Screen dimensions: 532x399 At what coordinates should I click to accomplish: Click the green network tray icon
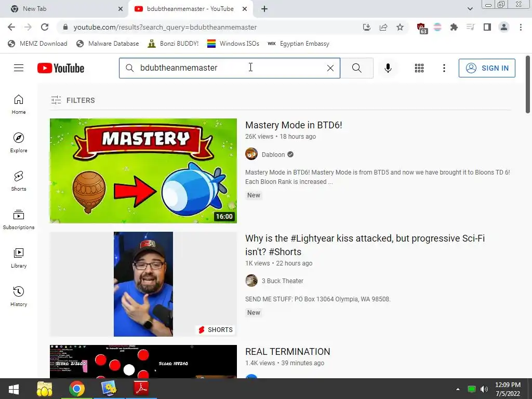[472, 389]
